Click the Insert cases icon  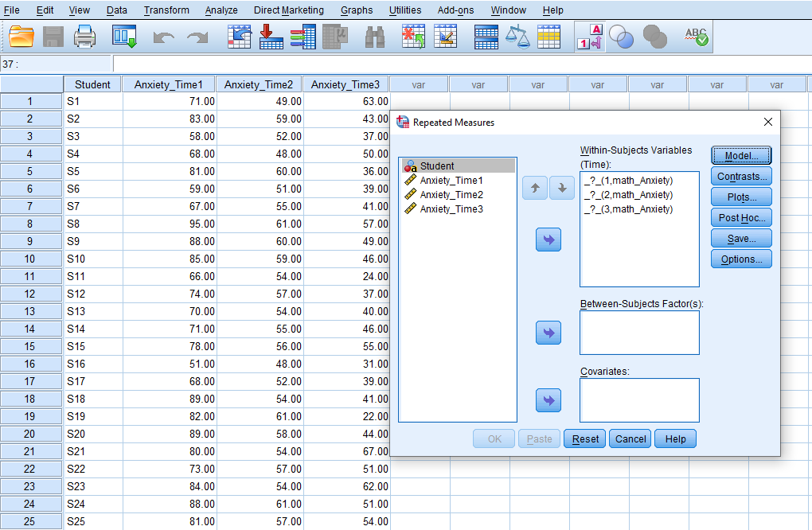[414, 37]
